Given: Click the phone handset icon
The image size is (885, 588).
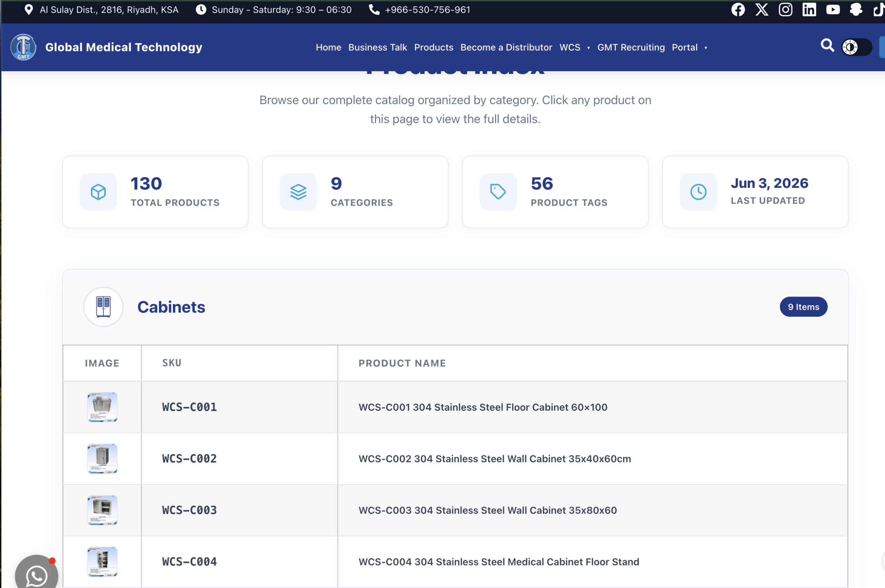Looking at the screenshot, I should click(374, 10).
